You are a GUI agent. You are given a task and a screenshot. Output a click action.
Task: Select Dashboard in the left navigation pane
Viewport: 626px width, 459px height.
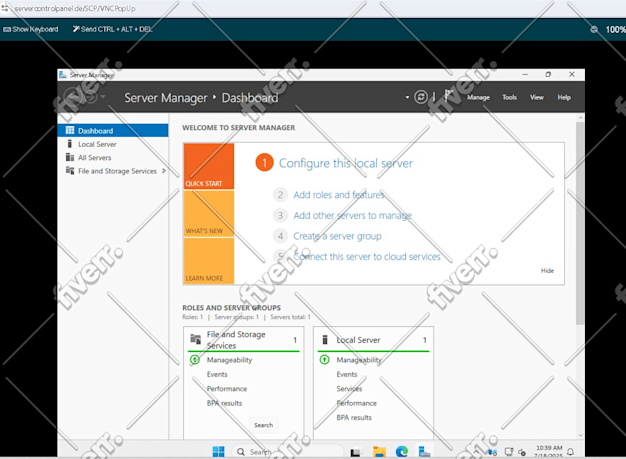113,131
